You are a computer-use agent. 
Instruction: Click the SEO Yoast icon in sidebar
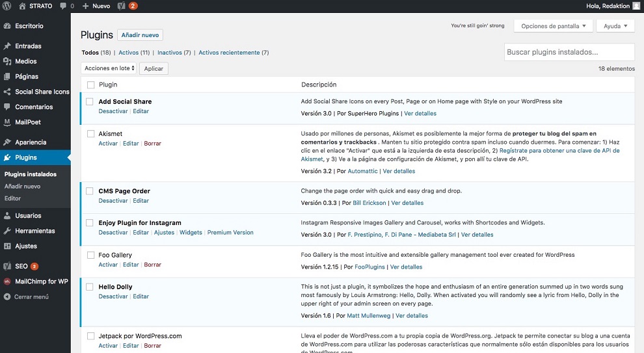(x=7, y=266)
